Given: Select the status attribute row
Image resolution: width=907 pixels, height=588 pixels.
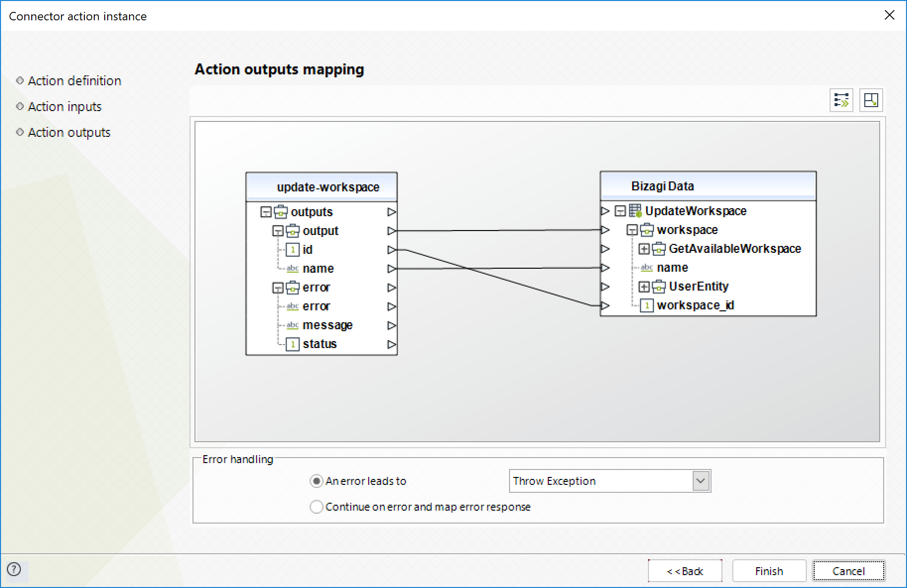Looking at the screenshot, I should coord(320,344).
